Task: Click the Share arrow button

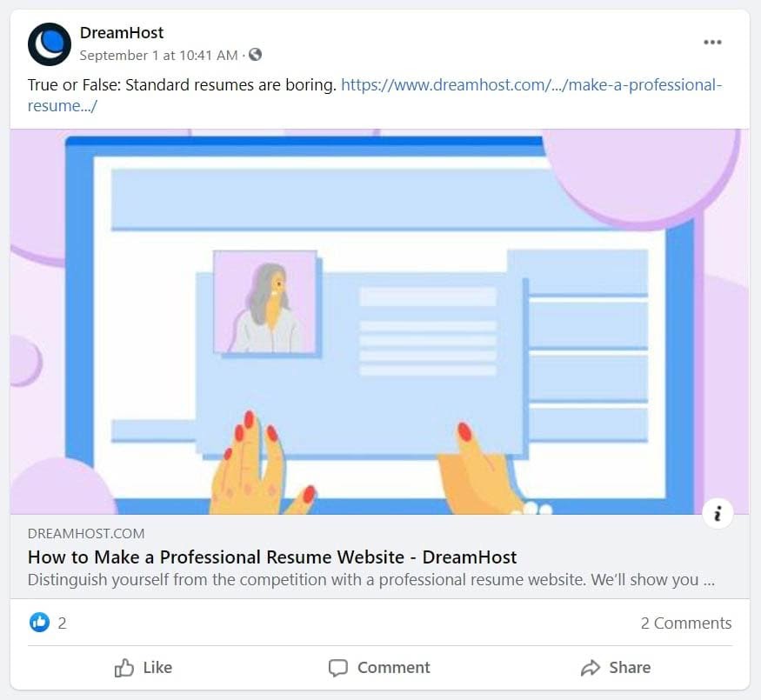Action: pos(616,668)
